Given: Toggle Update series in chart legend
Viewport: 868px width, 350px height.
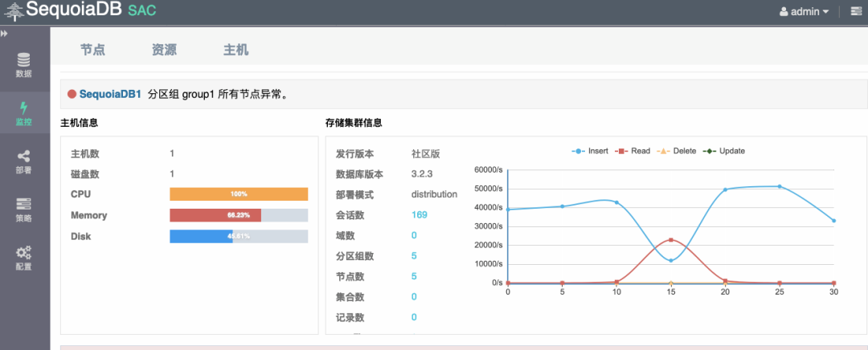Looking at the screenshot, I should (724, 151).
